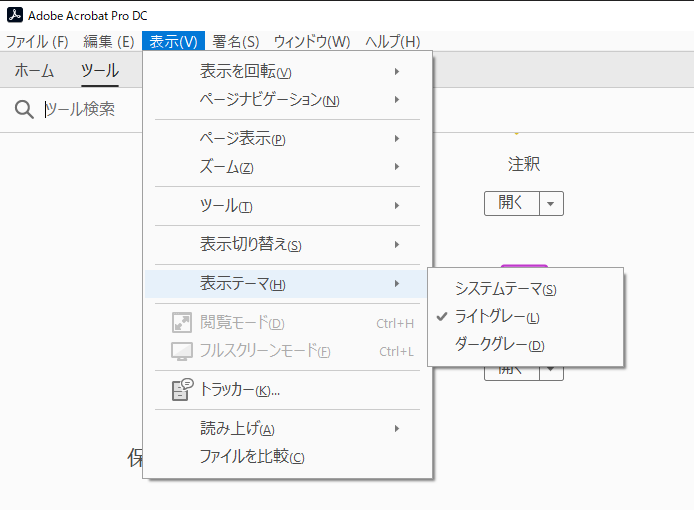Choose 表示を回転(V) menu item
This screenshot has height=510, width=694.
pyautogui.click(x=287, y=71)
